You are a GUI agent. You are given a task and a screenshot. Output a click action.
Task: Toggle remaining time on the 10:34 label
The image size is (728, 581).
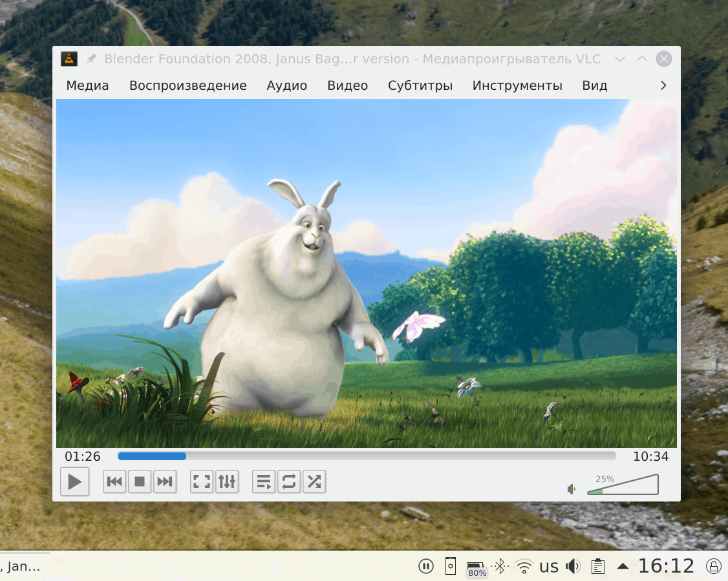pos(650,457)
